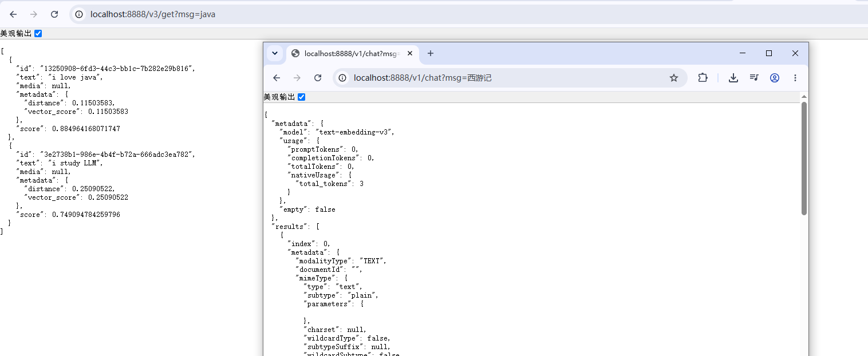Click the "subtypeSuffix": null line

[x=347, y=347]
